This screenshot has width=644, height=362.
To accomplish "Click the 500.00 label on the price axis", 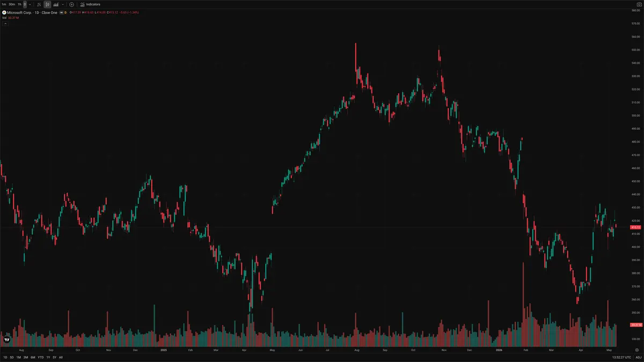I will [x=636, y=115].
